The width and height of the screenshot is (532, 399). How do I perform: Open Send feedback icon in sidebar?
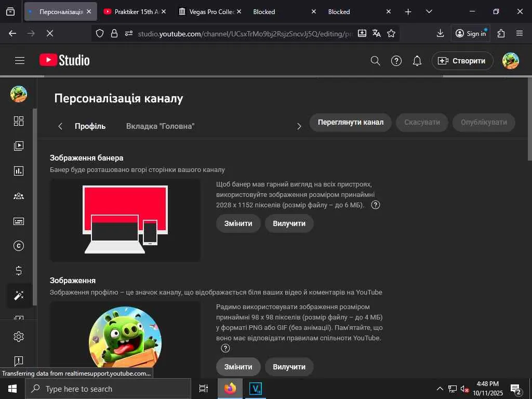point(19,361)
